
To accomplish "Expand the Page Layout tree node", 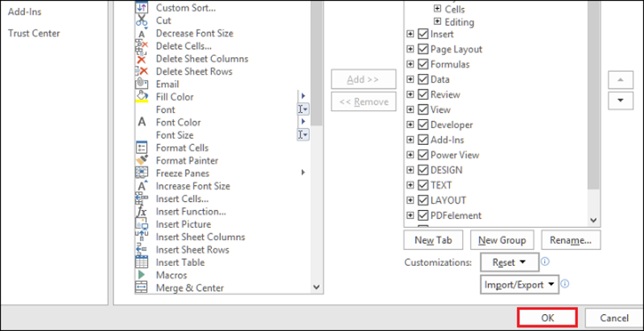I will tap(410, 49).
